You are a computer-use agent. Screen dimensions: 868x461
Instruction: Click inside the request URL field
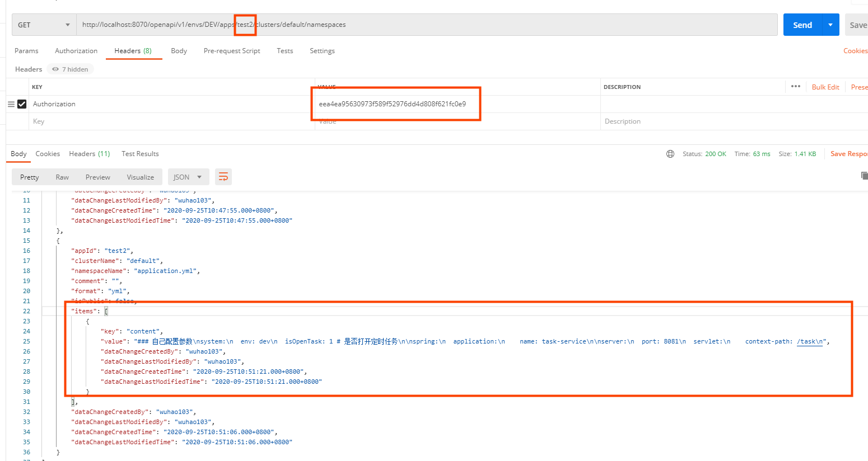pos(392,25)
